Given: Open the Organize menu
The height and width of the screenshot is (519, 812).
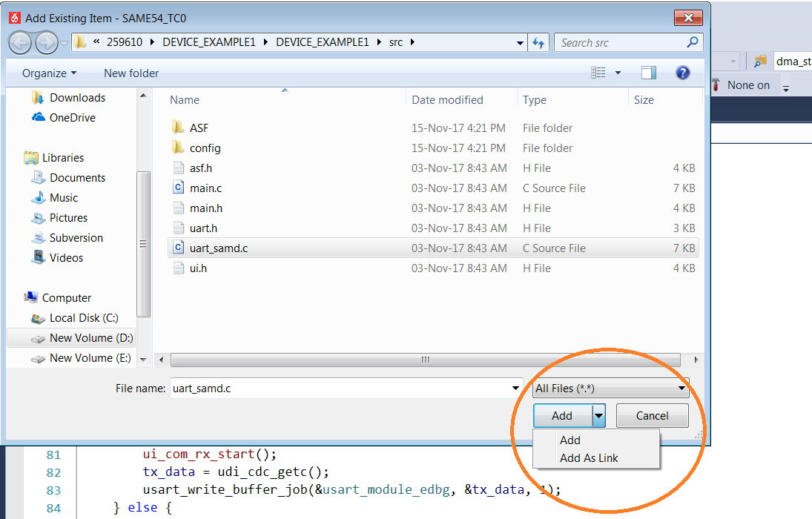Looking at the screenshot, I should (x=49, y=73).
